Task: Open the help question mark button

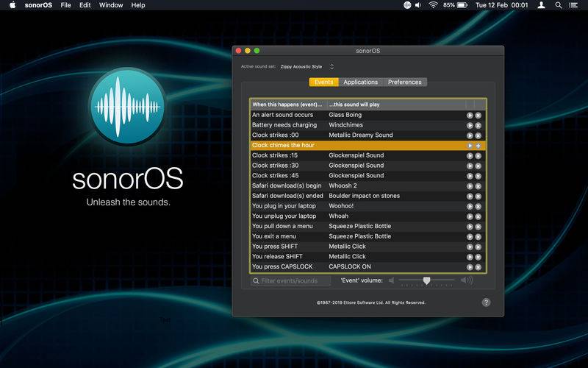Action: pos(486,302)
